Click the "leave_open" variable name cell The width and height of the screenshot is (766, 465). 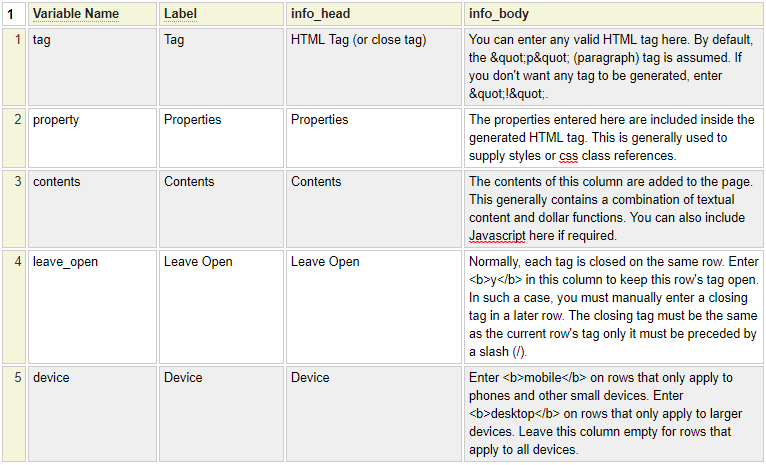click(x=90, y=307)
